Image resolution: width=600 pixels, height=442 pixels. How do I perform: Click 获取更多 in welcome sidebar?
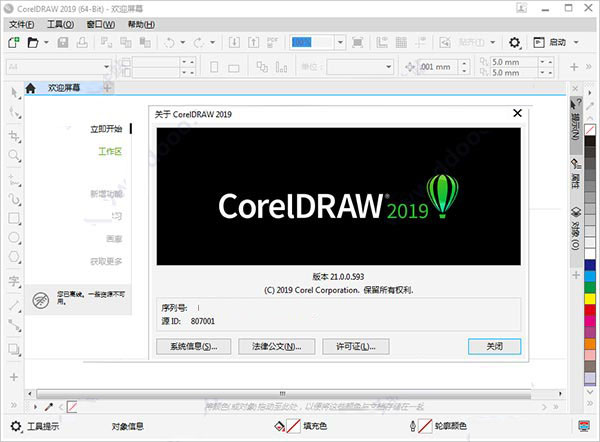[x=106, y=261]
